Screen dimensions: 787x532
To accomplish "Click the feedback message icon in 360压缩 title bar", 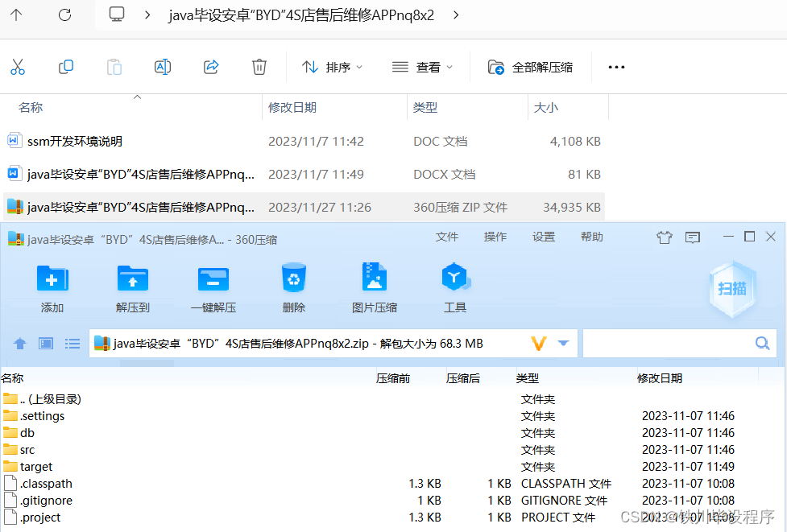I will pos(693,237).
